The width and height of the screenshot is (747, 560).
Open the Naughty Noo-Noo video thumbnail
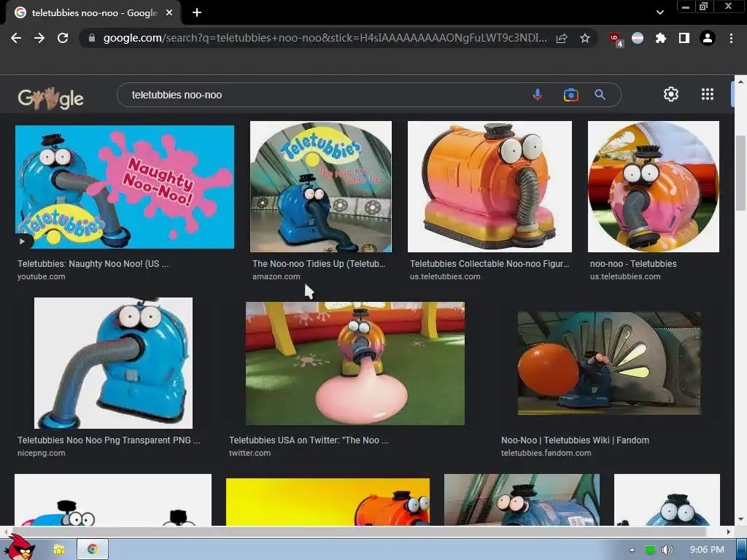point(124,187)
